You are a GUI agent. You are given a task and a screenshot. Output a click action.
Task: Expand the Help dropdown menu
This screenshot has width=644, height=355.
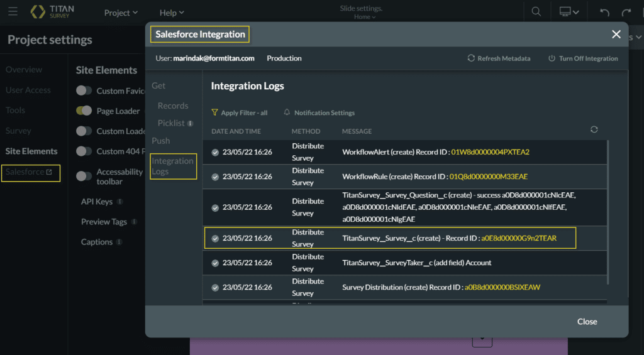tap(172, 13)
